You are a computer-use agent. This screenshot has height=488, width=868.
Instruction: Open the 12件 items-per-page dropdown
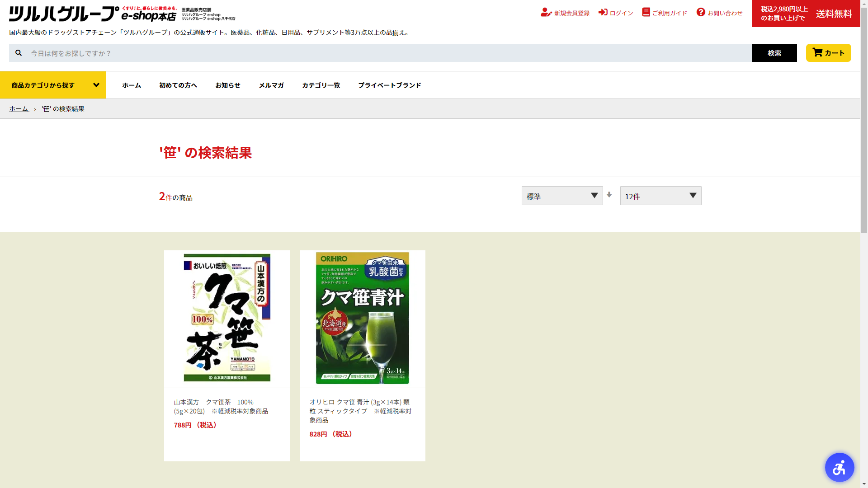coord(660,196)
